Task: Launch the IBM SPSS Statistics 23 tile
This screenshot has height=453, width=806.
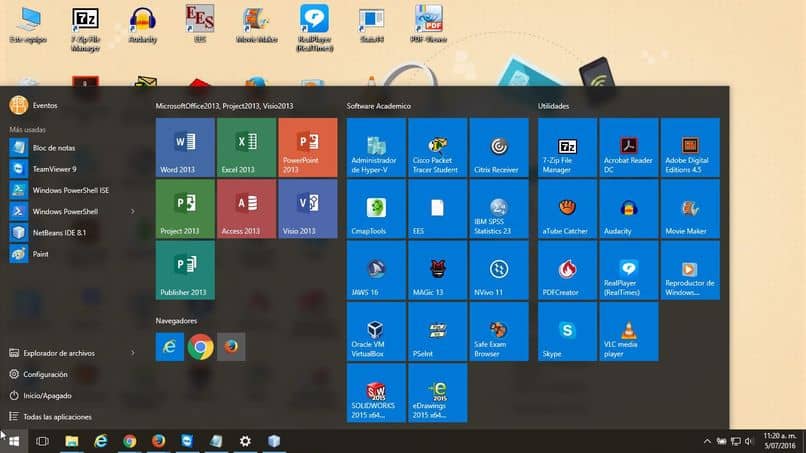Action: 499,209
